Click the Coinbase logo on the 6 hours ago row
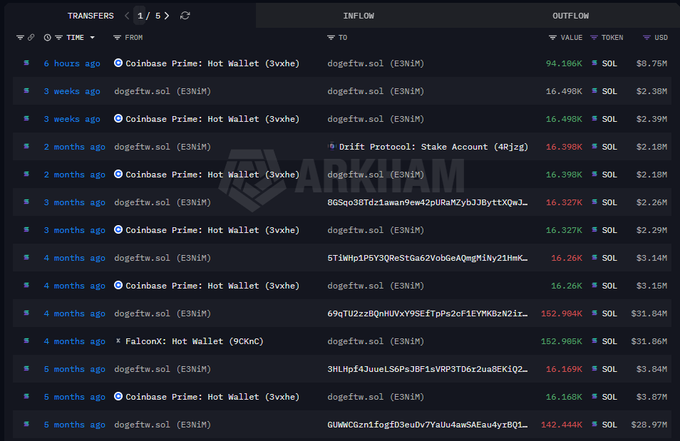The width and height of the screenshot is (680, 441). (119, 63)
